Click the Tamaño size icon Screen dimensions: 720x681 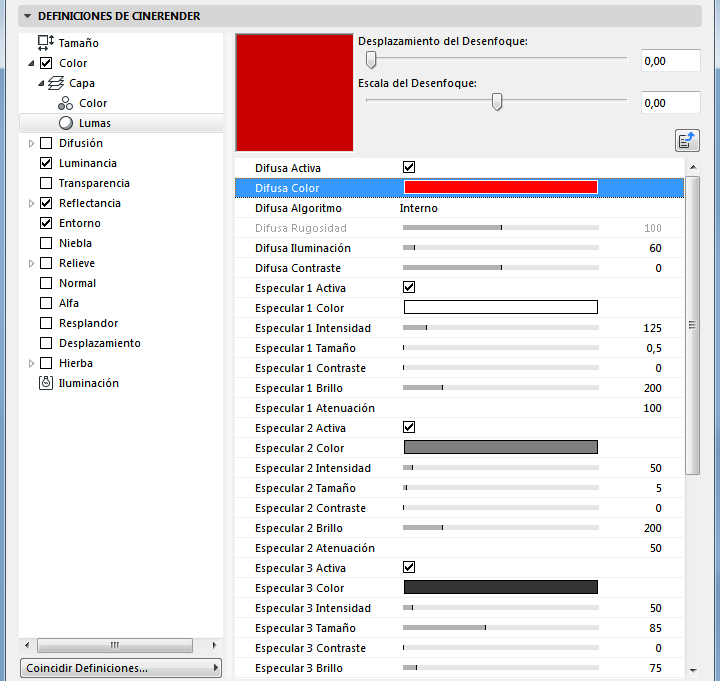[45, 43]
